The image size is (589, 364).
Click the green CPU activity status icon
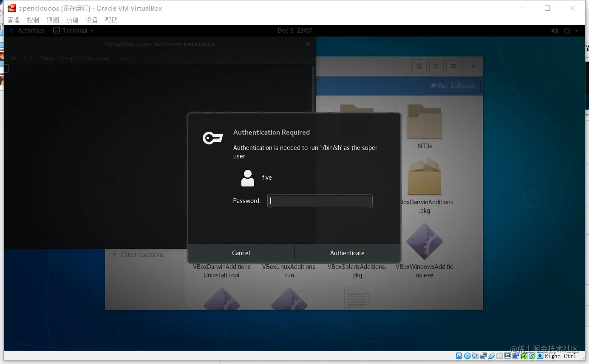(x=524, y=356)
